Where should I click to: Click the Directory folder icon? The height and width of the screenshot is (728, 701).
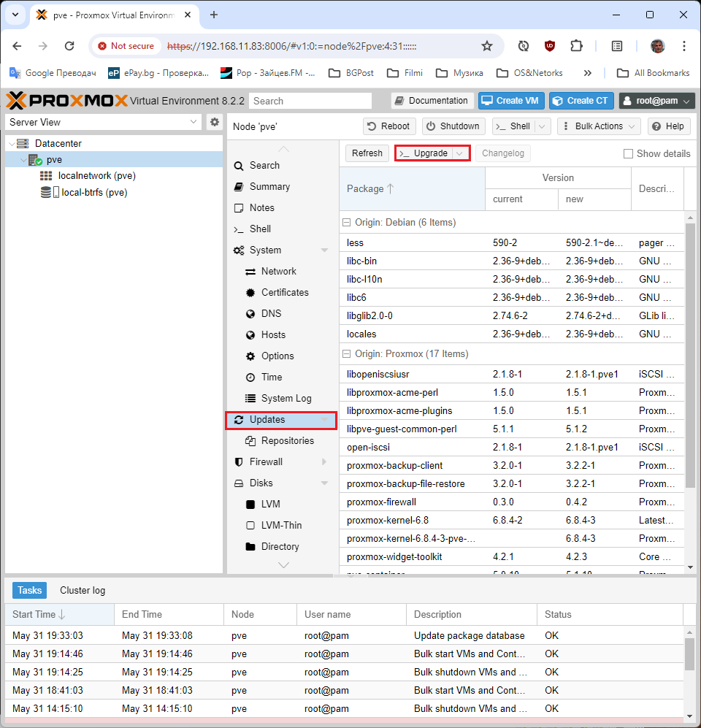(x=250, y=546)
